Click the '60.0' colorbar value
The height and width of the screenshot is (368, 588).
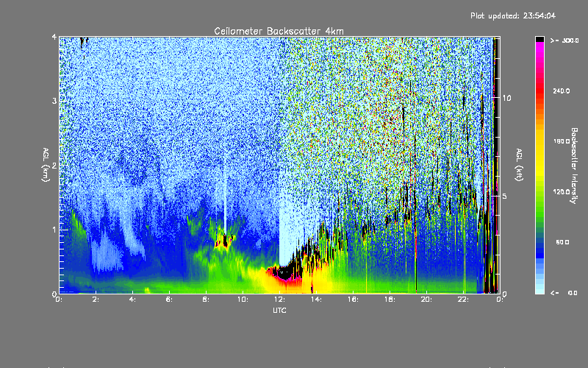coord(562,242)
